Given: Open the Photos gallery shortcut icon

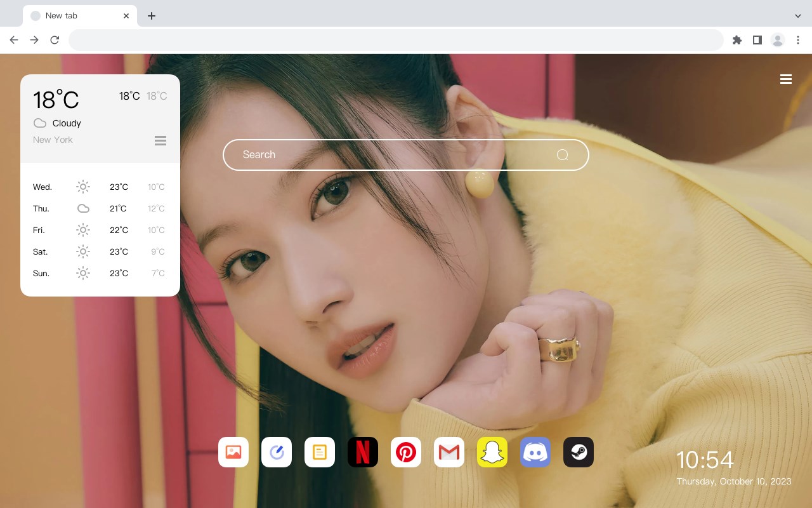Looking at the screenshot, I should [x=233, y=452].
